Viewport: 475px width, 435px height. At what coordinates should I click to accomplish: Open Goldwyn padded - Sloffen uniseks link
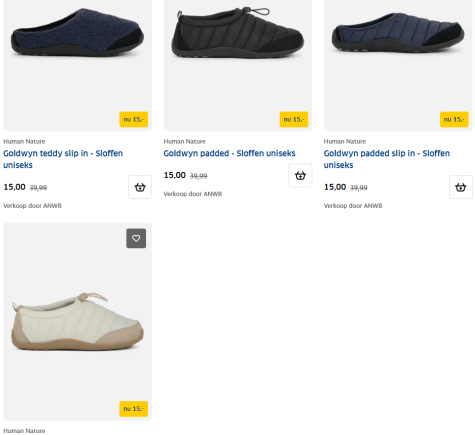coord(229,153)
